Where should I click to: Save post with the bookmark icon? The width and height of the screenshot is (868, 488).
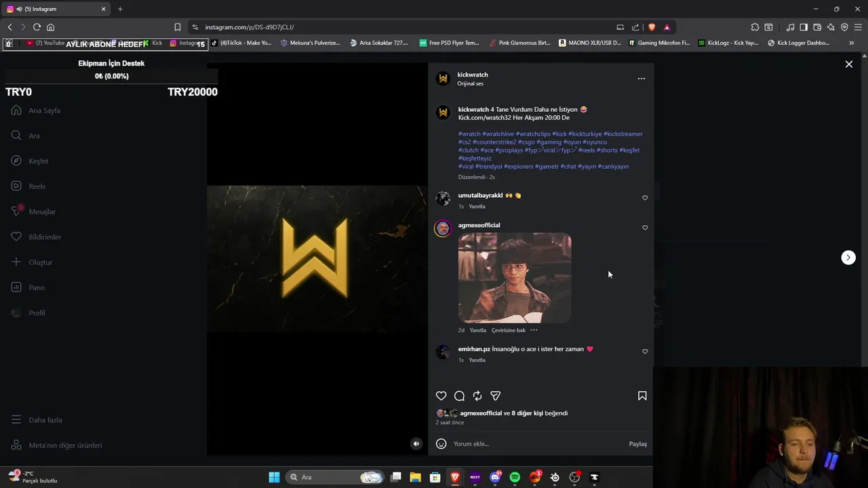pyautogui.click(x=642, y=396)
